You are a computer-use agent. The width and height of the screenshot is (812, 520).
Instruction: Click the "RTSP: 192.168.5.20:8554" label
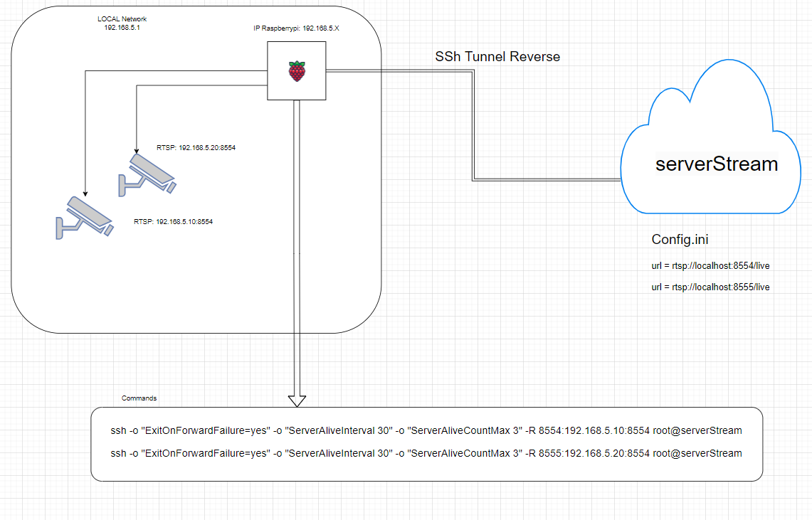click(x=196, y=148)
